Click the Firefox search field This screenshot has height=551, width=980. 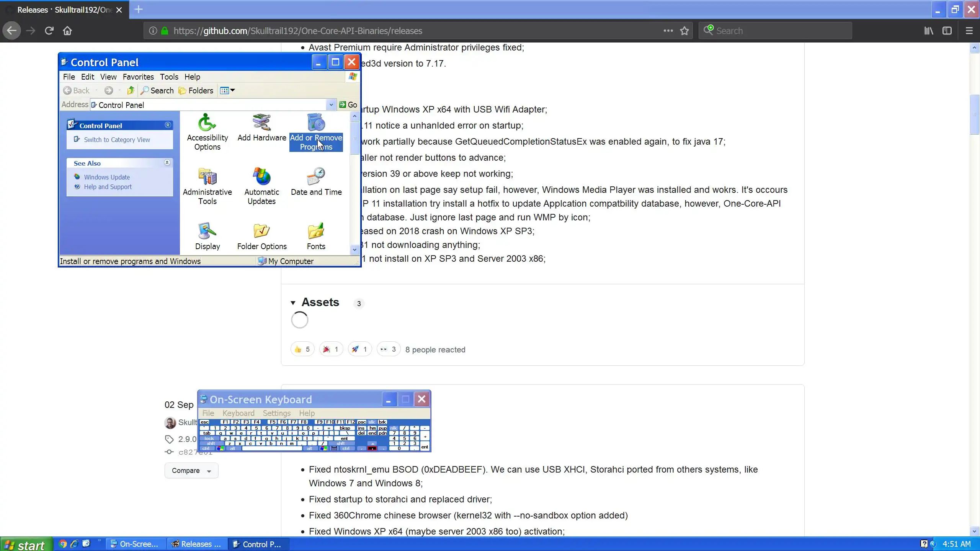pyautogui.click(x=781, y=31)
